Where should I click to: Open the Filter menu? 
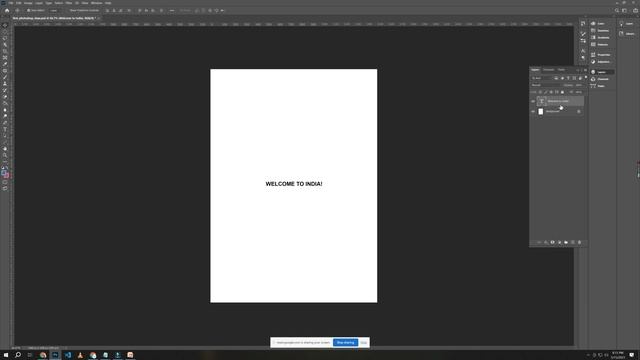tap(69, 3)
